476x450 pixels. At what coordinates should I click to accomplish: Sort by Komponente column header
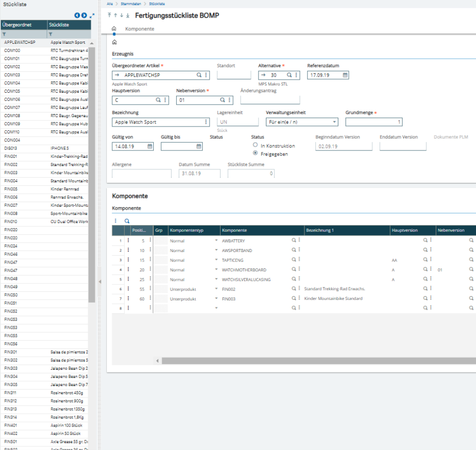coord(262,230)
